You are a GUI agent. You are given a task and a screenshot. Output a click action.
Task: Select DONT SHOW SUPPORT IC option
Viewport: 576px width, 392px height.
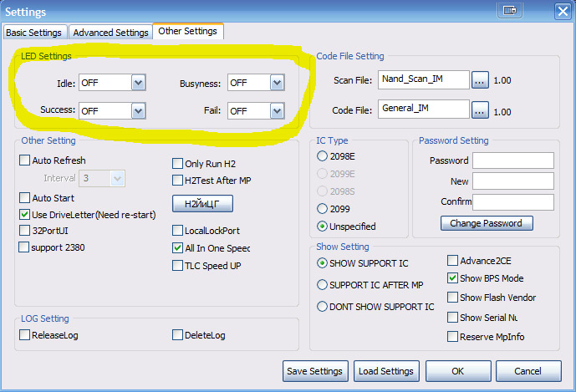(x=322, y=307)
